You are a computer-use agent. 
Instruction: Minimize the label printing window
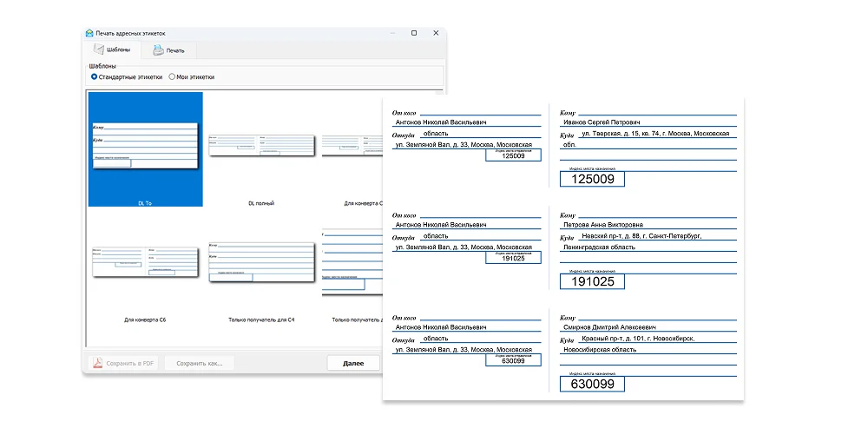(393, 33)
